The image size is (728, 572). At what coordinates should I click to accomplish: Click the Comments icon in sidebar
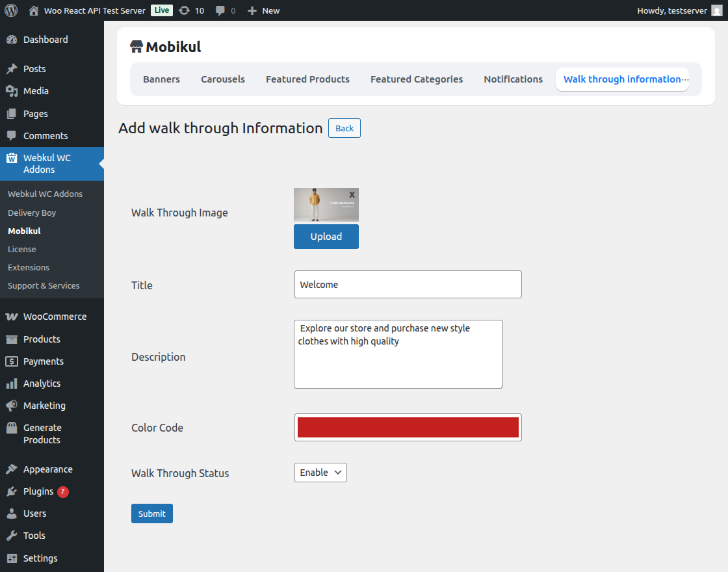click(12, 136)
